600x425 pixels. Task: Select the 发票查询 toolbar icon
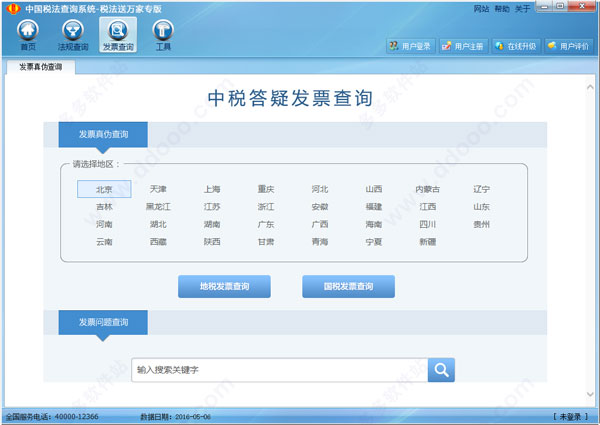(x=118, y=35)
